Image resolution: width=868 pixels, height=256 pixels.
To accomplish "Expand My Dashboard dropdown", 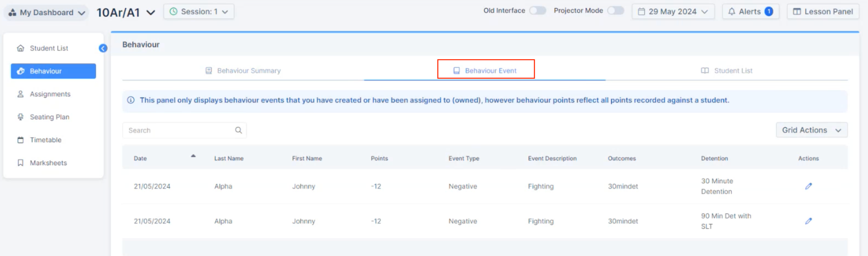I will coord(46,13).
